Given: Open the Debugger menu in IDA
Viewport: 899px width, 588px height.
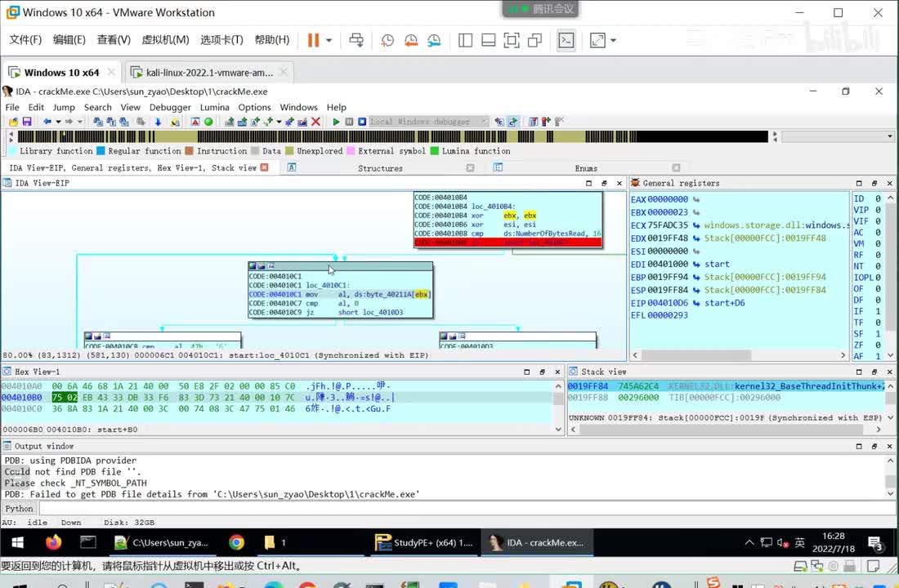Looking at the screenshot, I should coord(170,107).
